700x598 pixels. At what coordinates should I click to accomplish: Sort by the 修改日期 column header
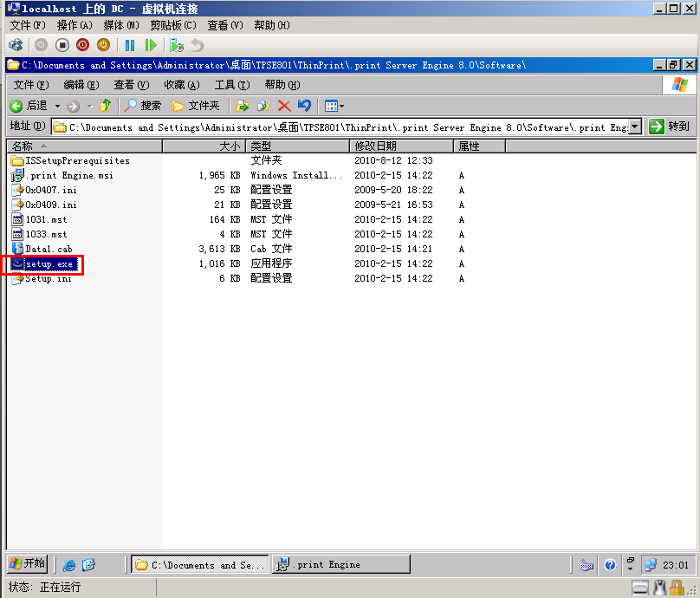point(402,146)
